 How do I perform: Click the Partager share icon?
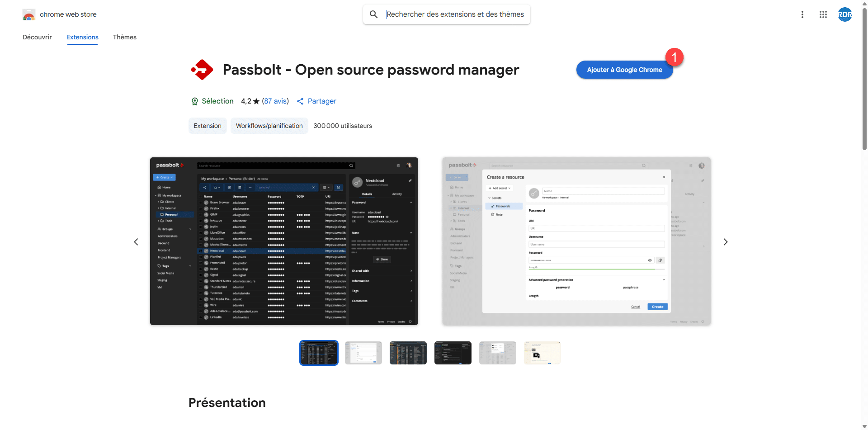pyautogui.click(x=300, y=101)
